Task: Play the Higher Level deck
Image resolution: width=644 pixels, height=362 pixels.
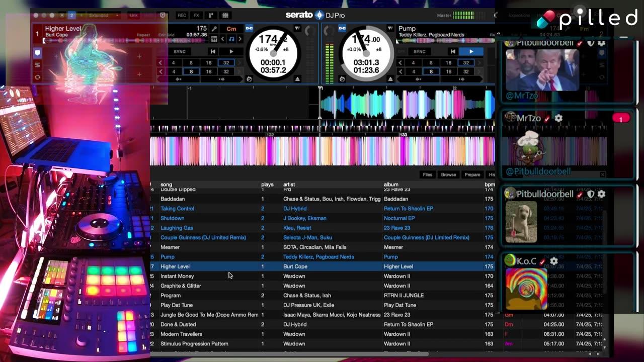Action: coord(231,51)
